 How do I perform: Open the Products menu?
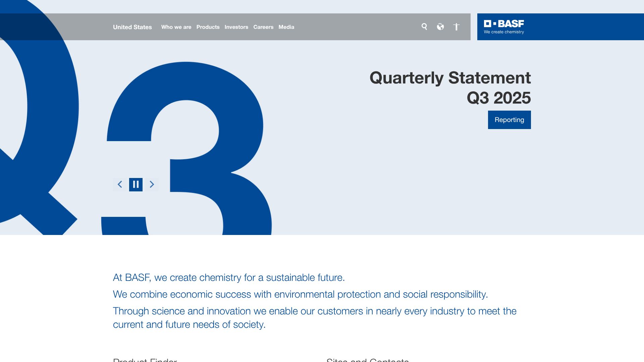pos(208,27)
